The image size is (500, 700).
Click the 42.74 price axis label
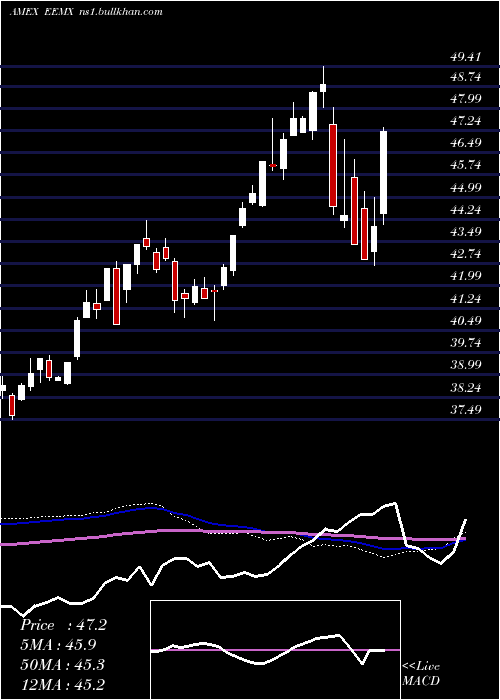click(466, 254)
